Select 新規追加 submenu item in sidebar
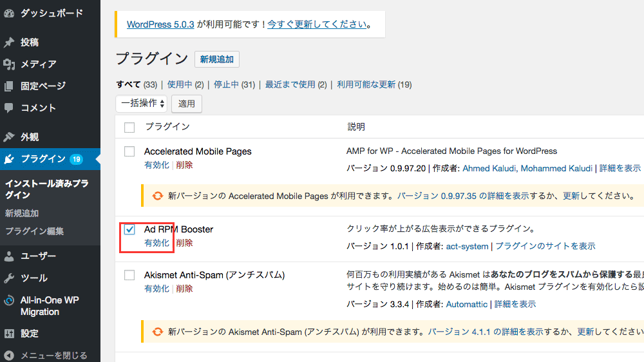Screen dimensions: 644x362 click(x=22, y=213)
